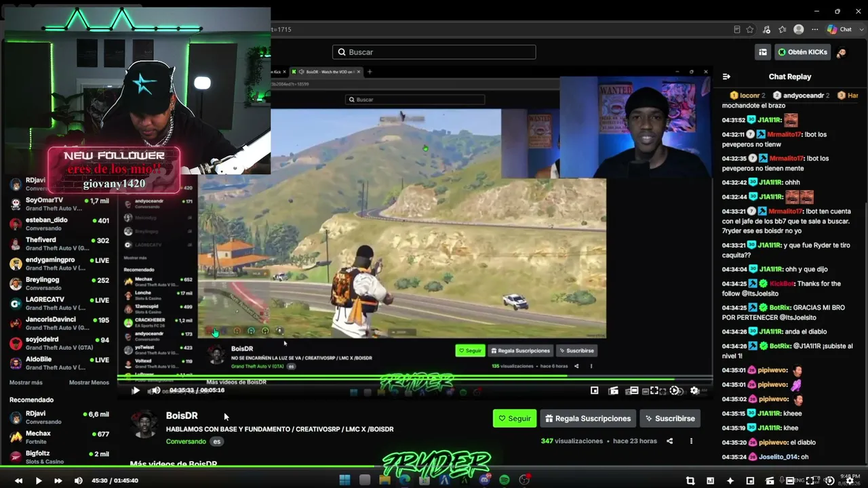Open SoyOmarTV channel in the sidebar
The image size is (868, 488).
point(59,204)
